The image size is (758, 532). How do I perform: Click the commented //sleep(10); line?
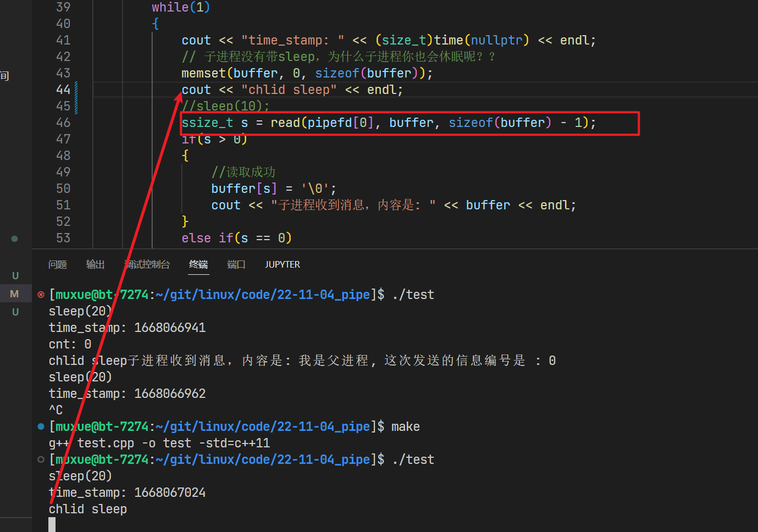[226, 106]
